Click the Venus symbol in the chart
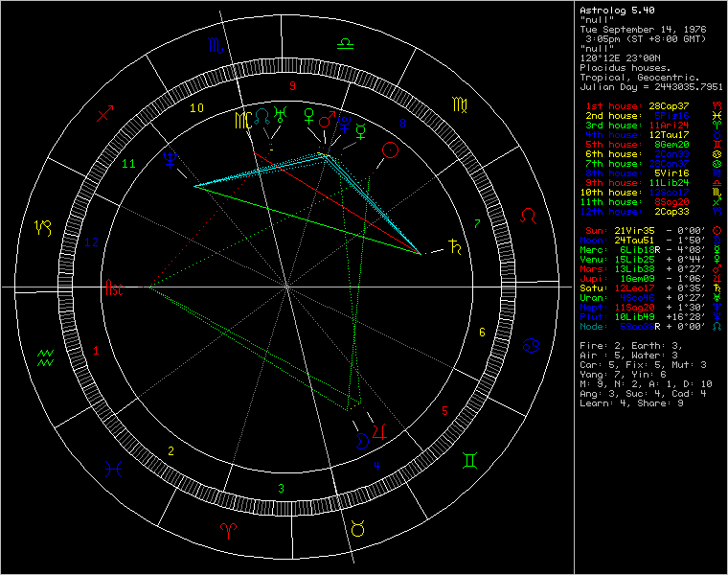This screenshot has height=575, width=728. pos(308,116)
